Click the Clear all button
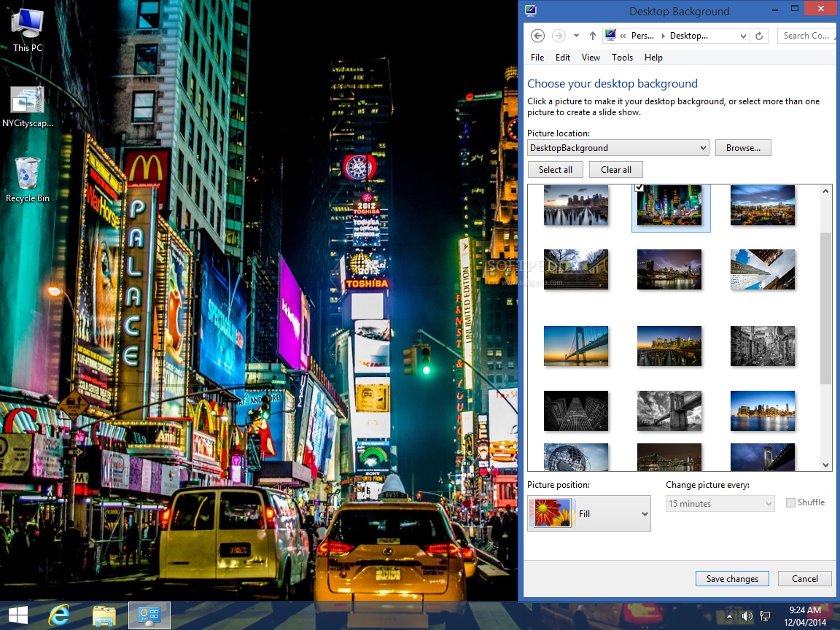The image size is (840, 630). tap(616, 170)
